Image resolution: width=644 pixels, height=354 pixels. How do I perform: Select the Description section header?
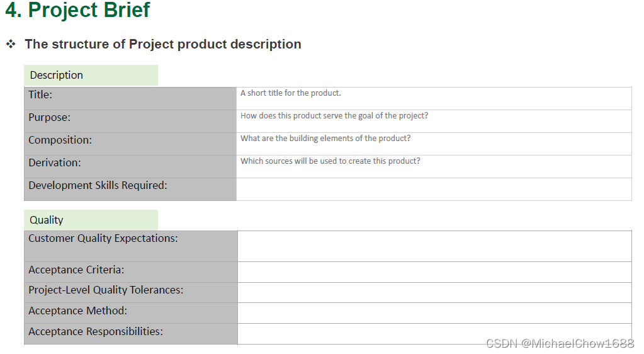coord(57,75)
